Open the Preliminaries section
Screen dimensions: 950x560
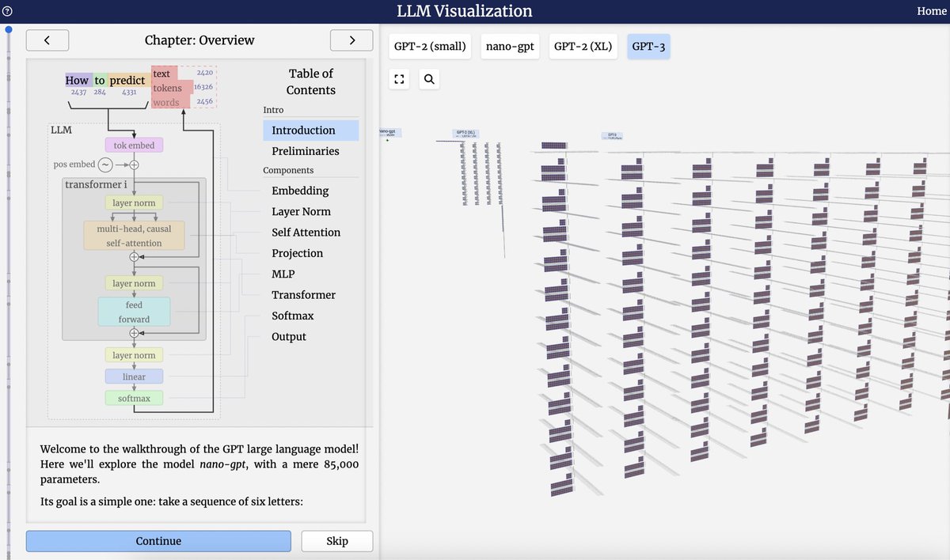coord(306,151)
